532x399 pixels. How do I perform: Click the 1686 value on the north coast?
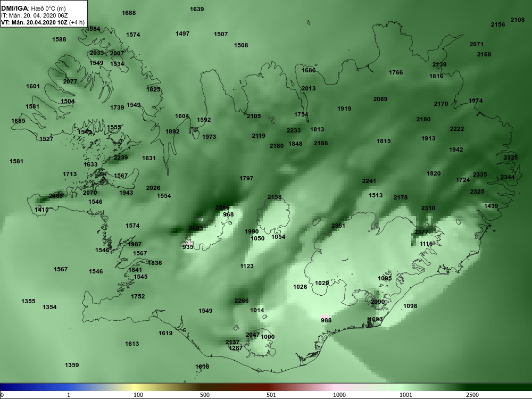pos(309,70)
